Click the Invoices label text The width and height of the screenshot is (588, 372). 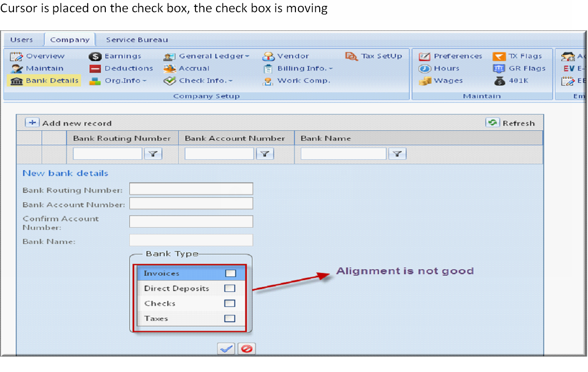tap(161, 273)
